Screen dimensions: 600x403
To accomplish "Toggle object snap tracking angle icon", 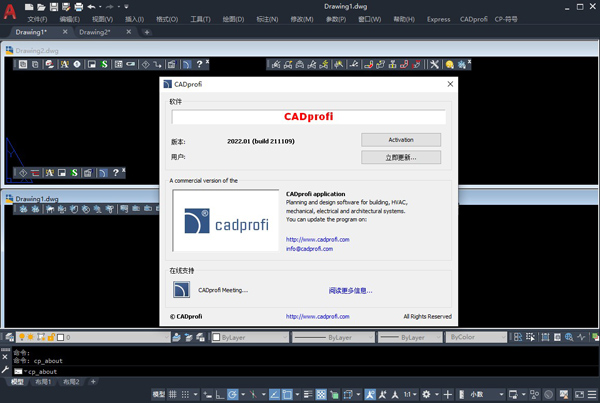I will click(x=274, y=394).
